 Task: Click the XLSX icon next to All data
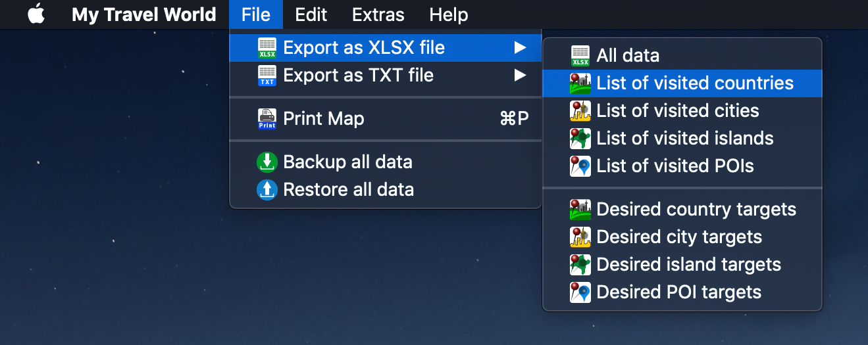580,56
